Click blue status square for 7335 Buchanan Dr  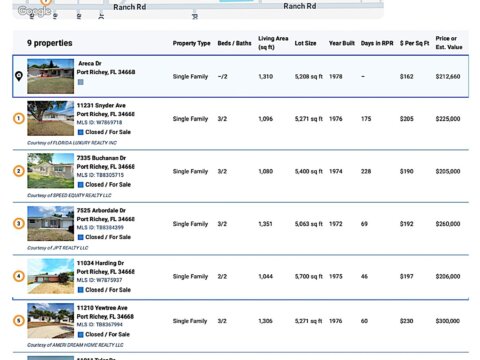point(80,185)
